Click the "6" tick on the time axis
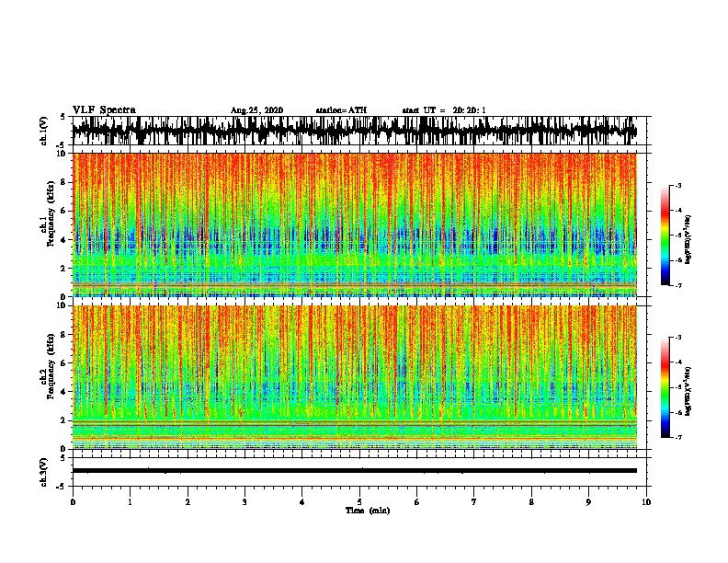The width and height of the screenshot is (728, 563). 417,502
